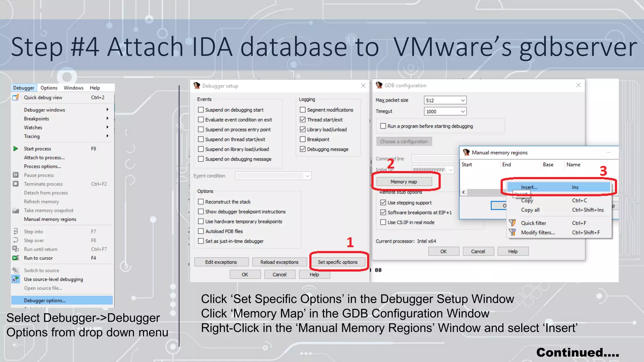The width and height of the screenshot is (644, 362).
Task: Check Suspend on process entry point
Action: 201,129
